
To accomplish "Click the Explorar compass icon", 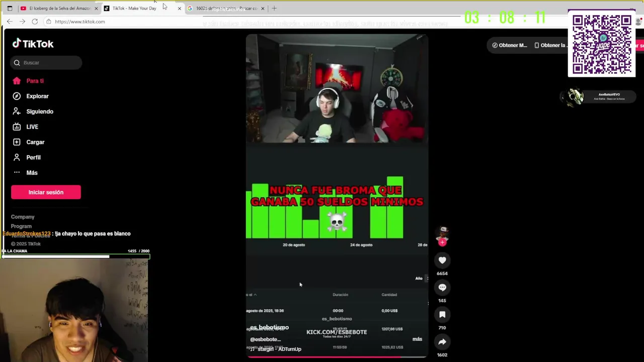I will click(17, 96).
